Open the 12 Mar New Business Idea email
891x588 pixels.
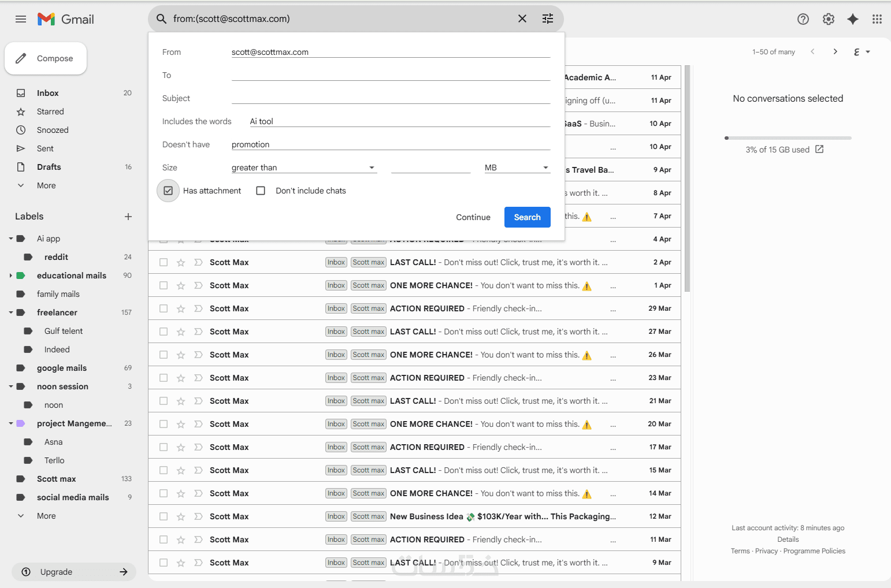[x=414, y=516]
